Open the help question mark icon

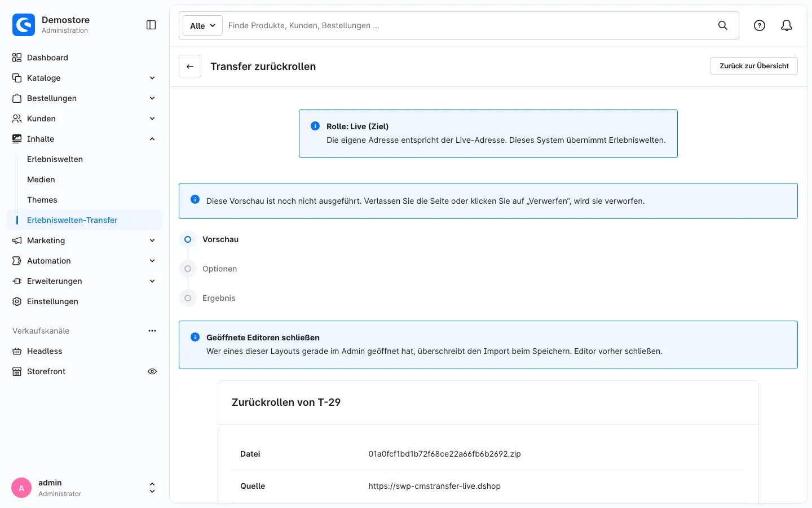click(x=760, y=25)
